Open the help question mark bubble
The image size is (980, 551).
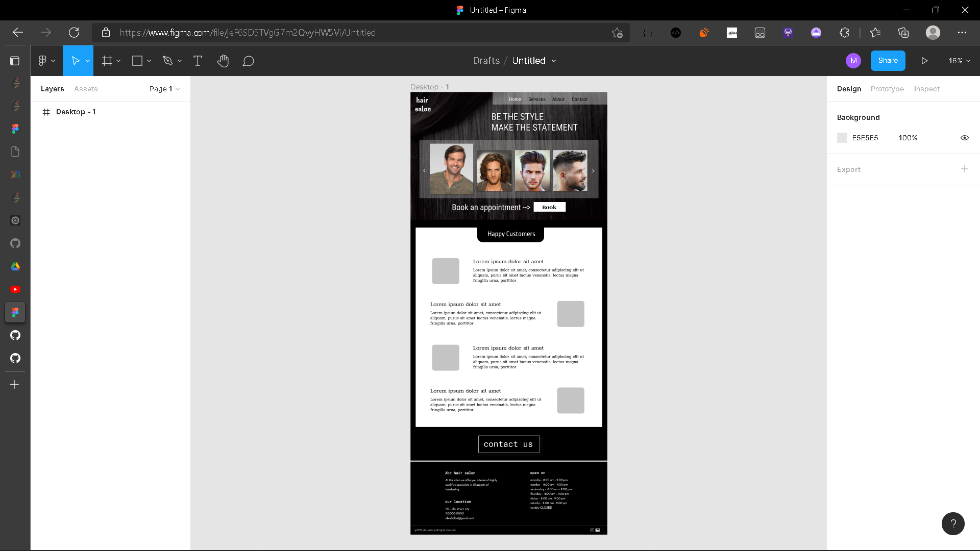point(952,523)
